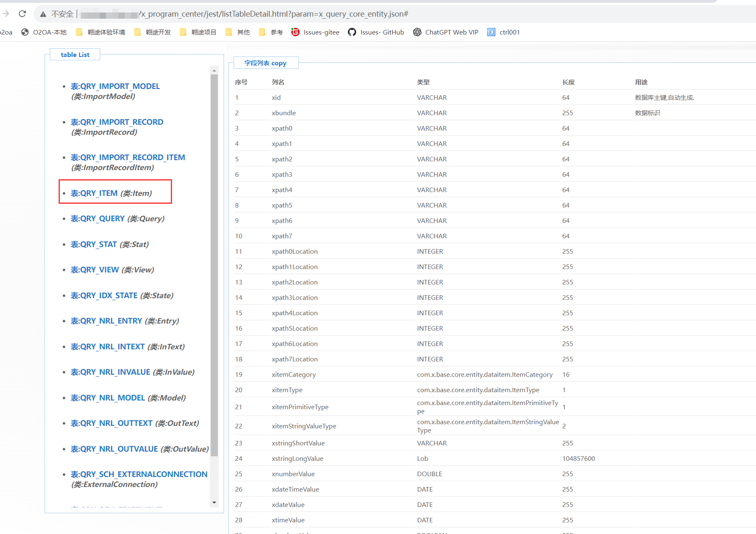Click the table List panel header
Screen dimensions: 756x534
pos(75,54)
